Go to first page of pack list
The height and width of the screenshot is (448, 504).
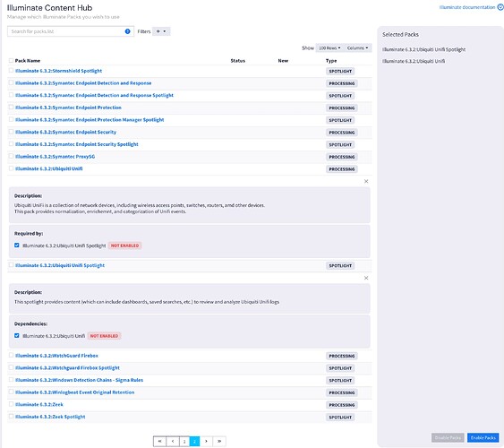159,441
